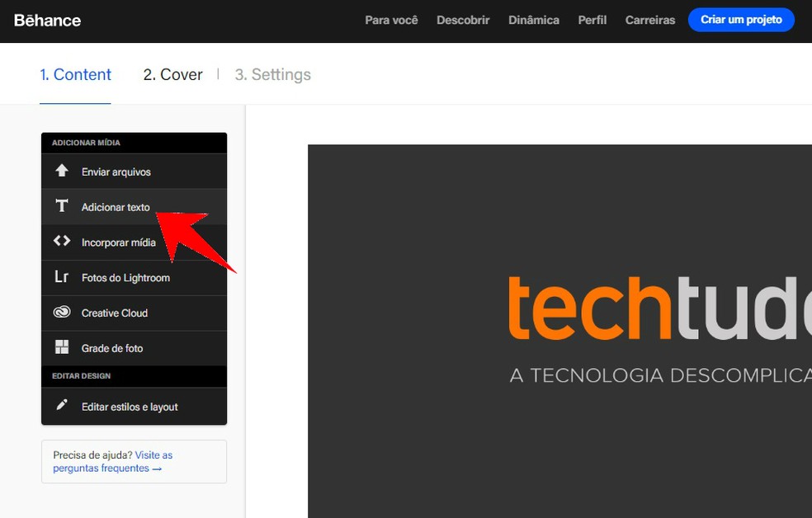This screenshot has width=812, height=518.
Task: Select the 1. Content tab
Action: click(x=75, y=74)
